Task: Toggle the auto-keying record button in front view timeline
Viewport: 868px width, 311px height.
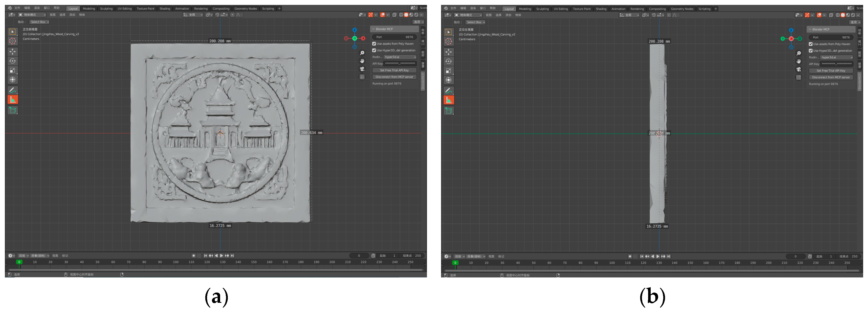Action: [x=193, y=256]
